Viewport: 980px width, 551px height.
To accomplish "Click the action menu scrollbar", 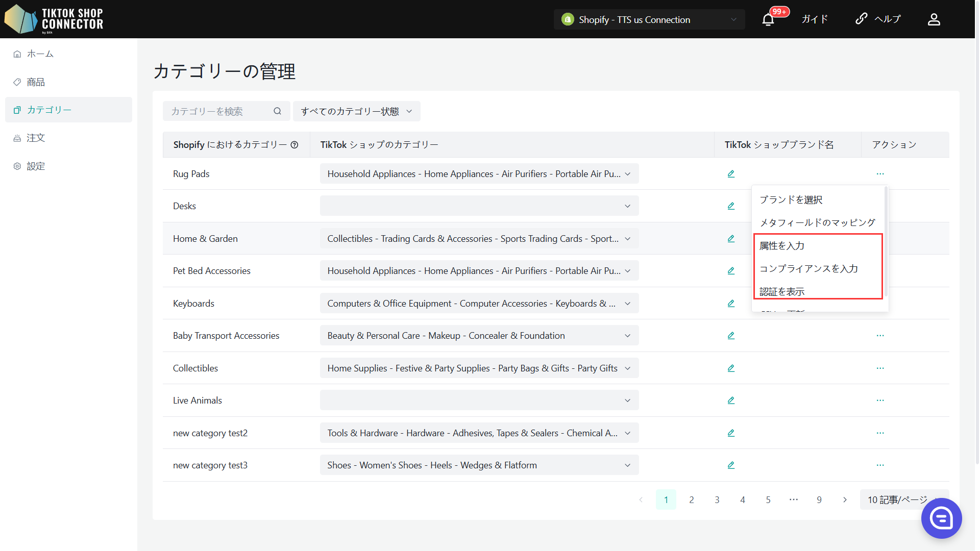I will 886,241.
